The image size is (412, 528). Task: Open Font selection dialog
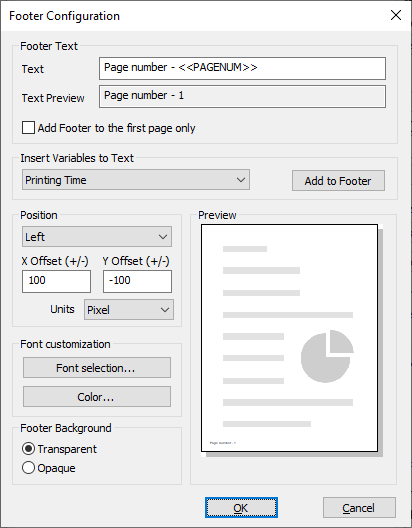click(x=97, y=368)
